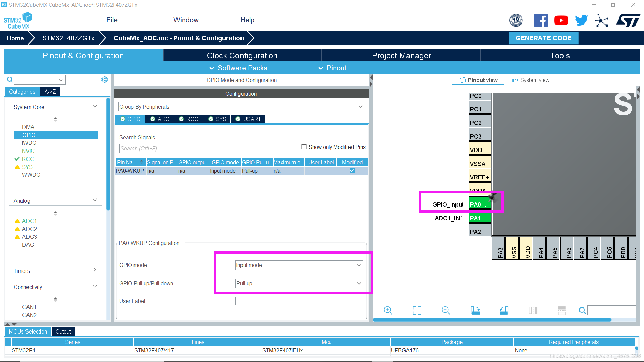The height and width of the screenshot is (362, 644).
Task: Click the settings gear icon in categories
Action: (x=105, y=79)
